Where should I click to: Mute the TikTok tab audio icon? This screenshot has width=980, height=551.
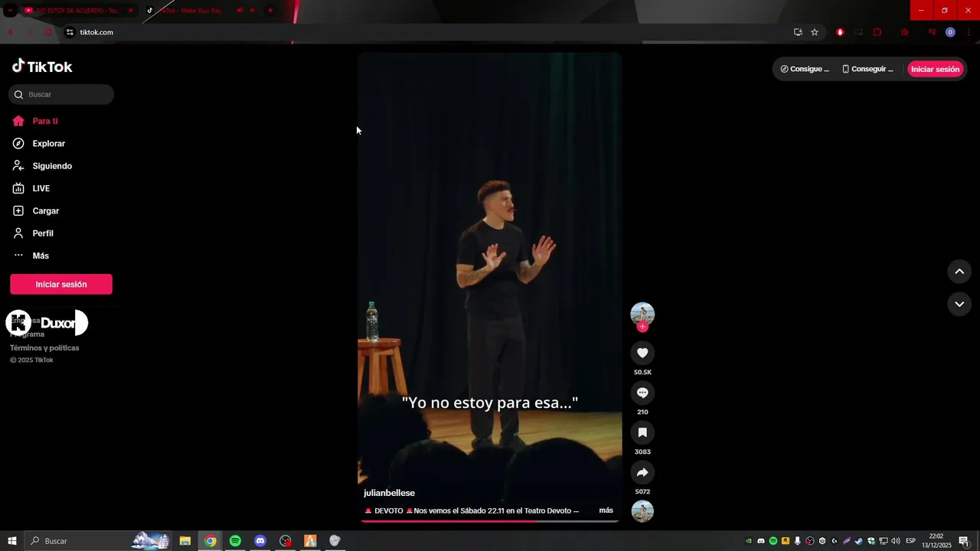point(240,10)
